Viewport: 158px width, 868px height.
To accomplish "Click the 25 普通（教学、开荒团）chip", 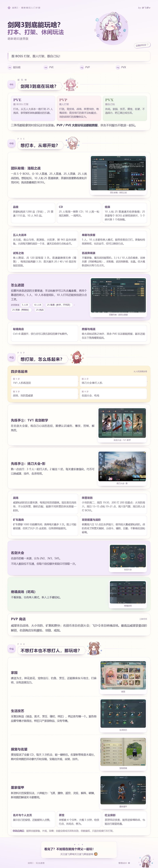I will coord(59,305).
